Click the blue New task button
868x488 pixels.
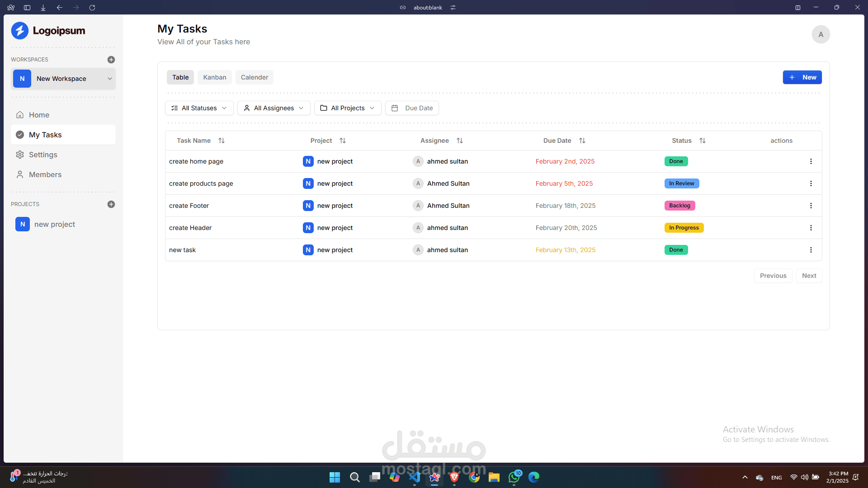[x=802, y=77]
